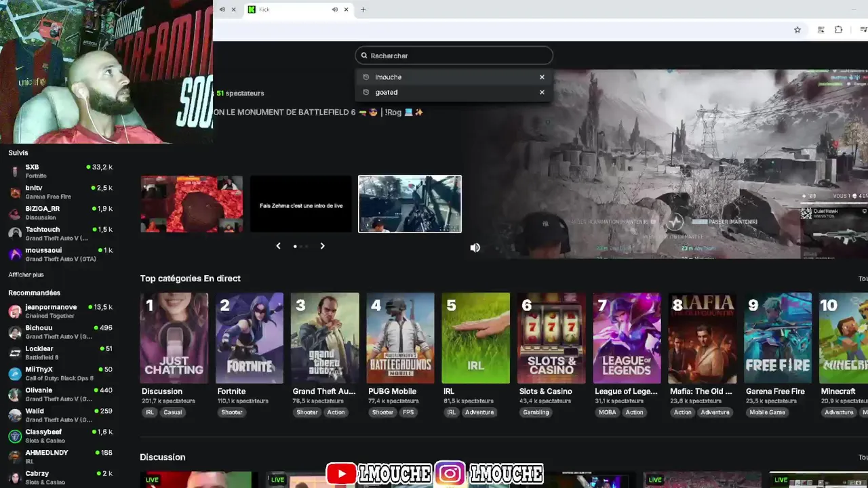Select the red lava carousel thumbnail
868x488 pixels.
(x=191, y=204)
